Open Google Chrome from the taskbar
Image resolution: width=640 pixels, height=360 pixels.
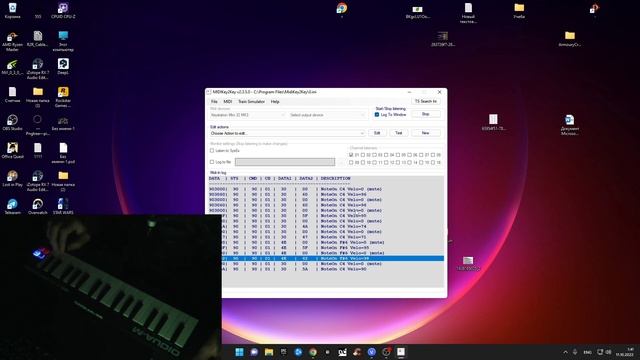click(x=313, y=352)
